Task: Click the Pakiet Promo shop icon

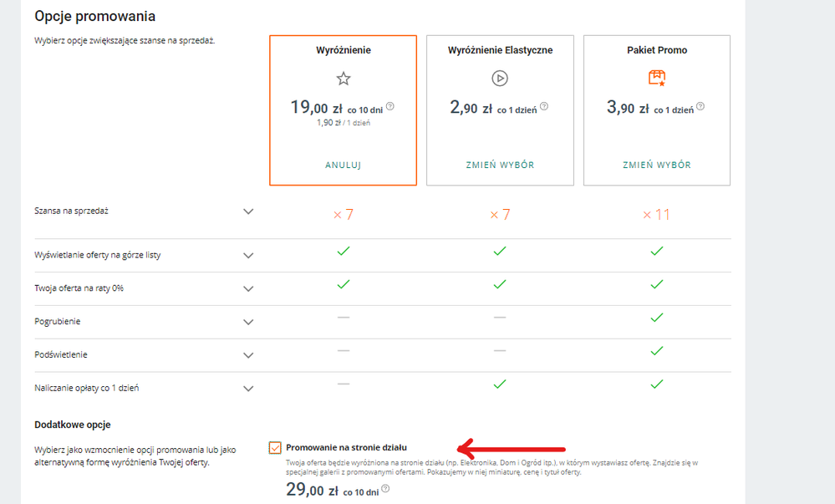Action: point(657,79)
